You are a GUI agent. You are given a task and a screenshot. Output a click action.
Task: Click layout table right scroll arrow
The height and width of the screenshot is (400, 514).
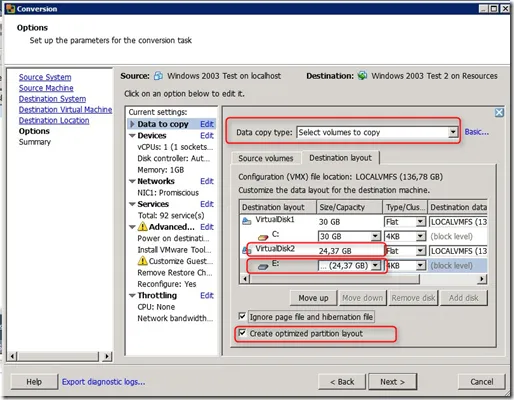pos(482,279)
